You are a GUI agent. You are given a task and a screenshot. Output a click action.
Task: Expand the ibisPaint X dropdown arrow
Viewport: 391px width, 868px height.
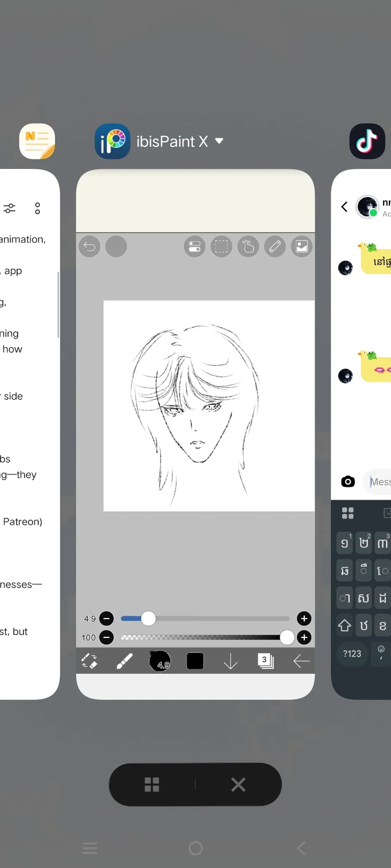pos(219,141)
